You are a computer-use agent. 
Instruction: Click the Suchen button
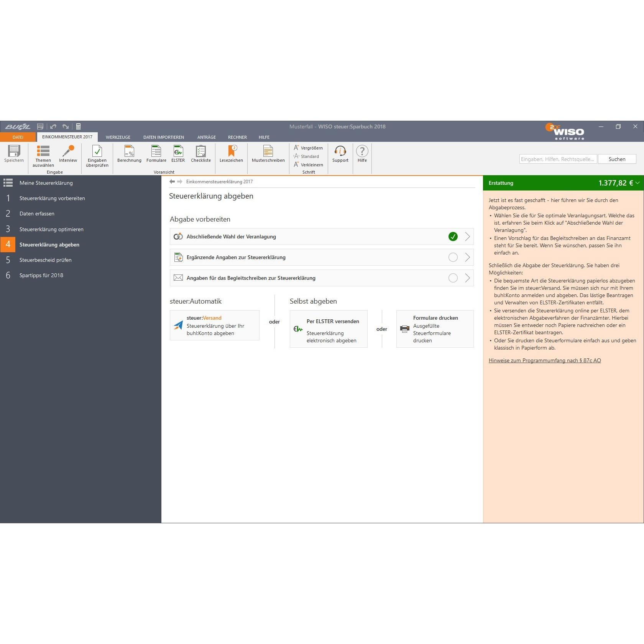[x=617, y=159]
